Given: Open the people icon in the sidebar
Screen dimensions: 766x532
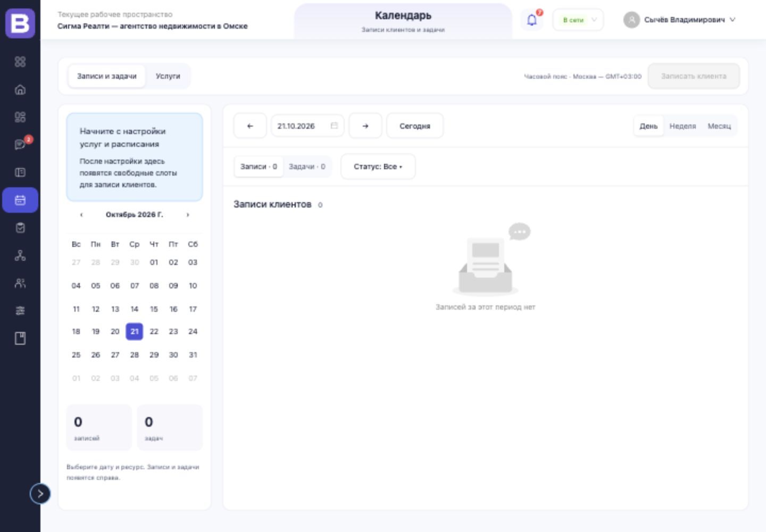Looking at the screenshot, I should 20,283.
